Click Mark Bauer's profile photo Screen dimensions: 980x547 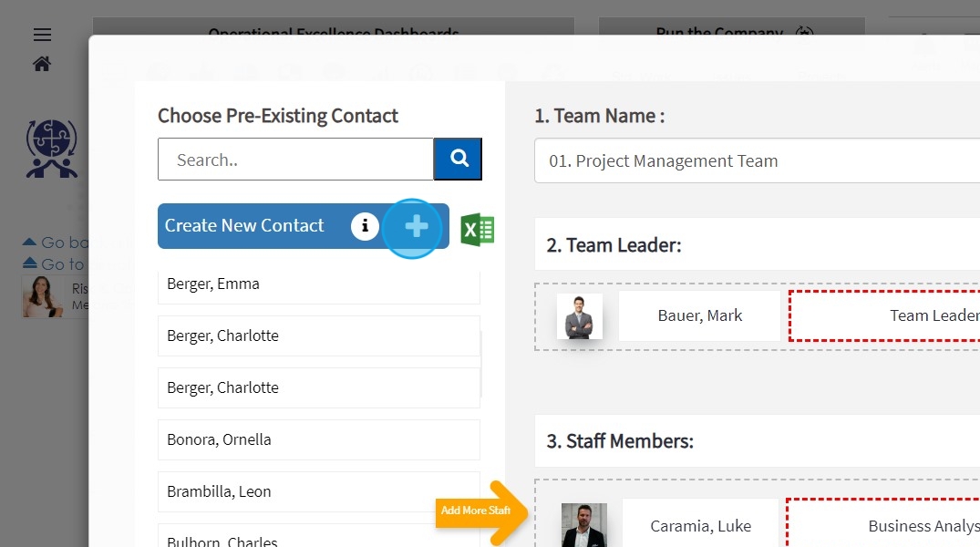pyautogui.click(x=580, y=316)
